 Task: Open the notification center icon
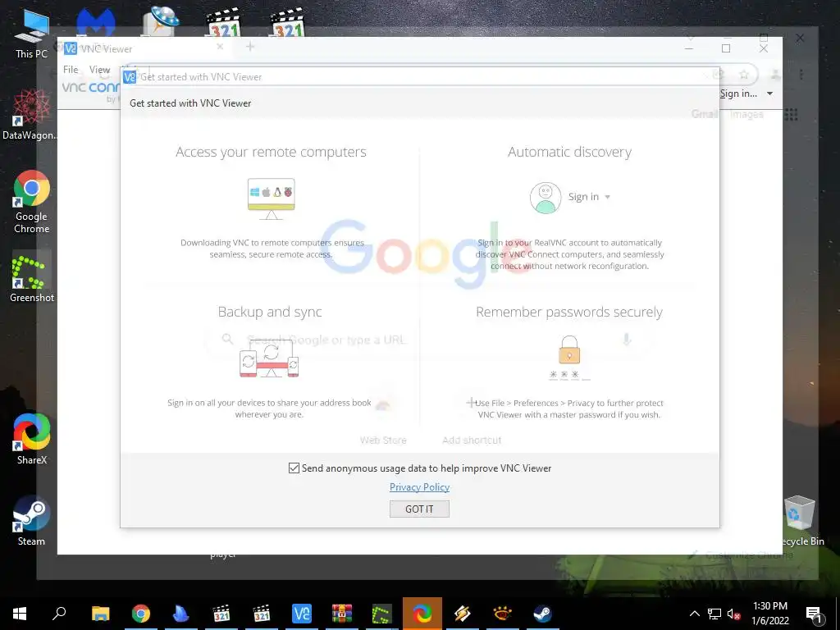pyautogui.click(x=814, y=614)
